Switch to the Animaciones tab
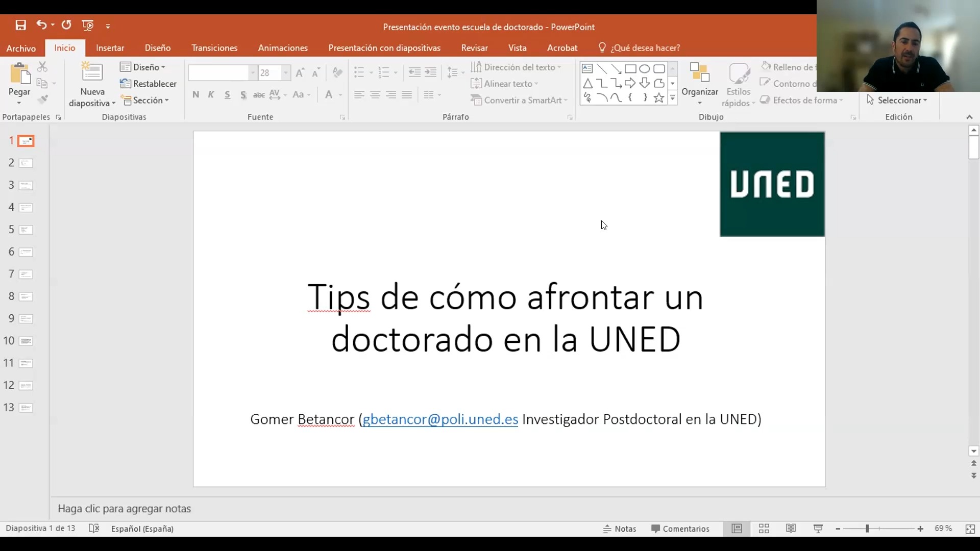Screen dimensions: 980x551 283,48
